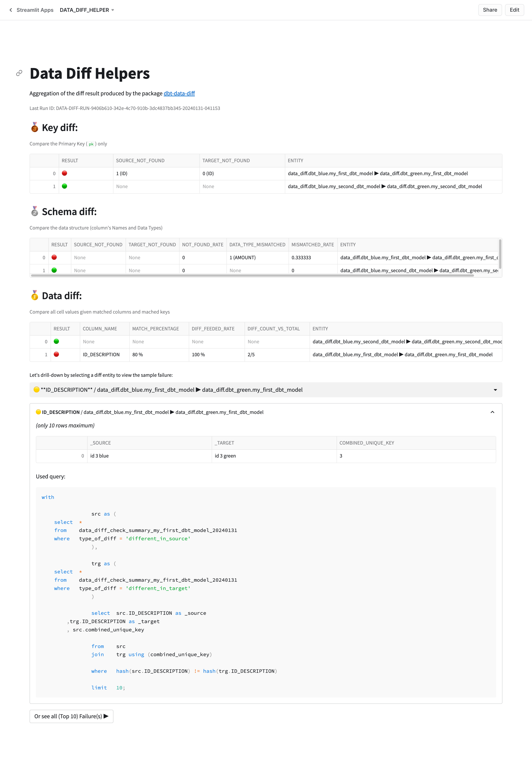Click the bronze medal icon by Key diff
This screenshot has width=532, height=782.
pos(35,127)
